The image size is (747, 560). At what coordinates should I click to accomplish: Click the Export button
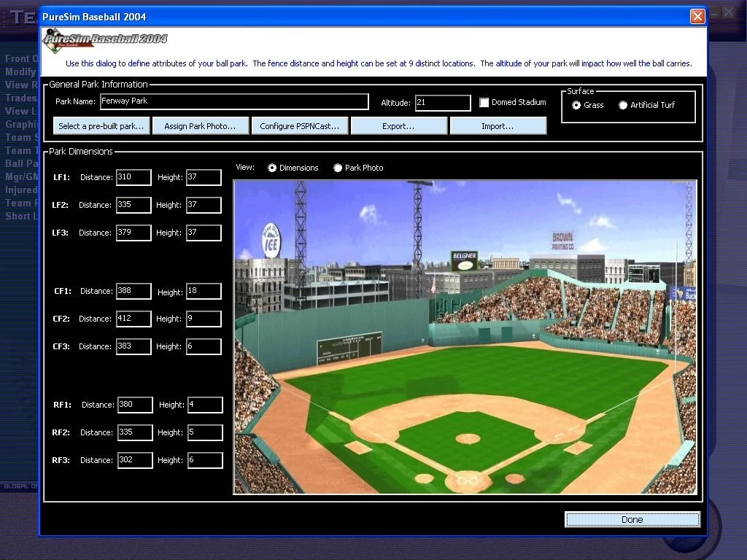(x=398, y=126)
